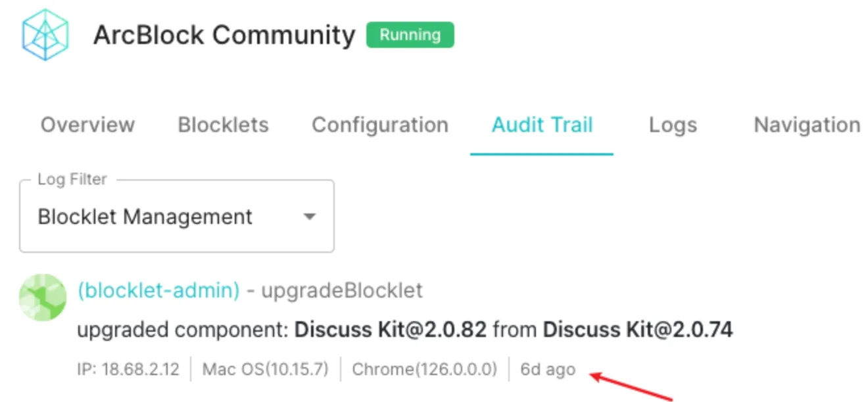
Task: Click the Discuss Kit@2.0.74 version text
Action: (x=637, y=329)
